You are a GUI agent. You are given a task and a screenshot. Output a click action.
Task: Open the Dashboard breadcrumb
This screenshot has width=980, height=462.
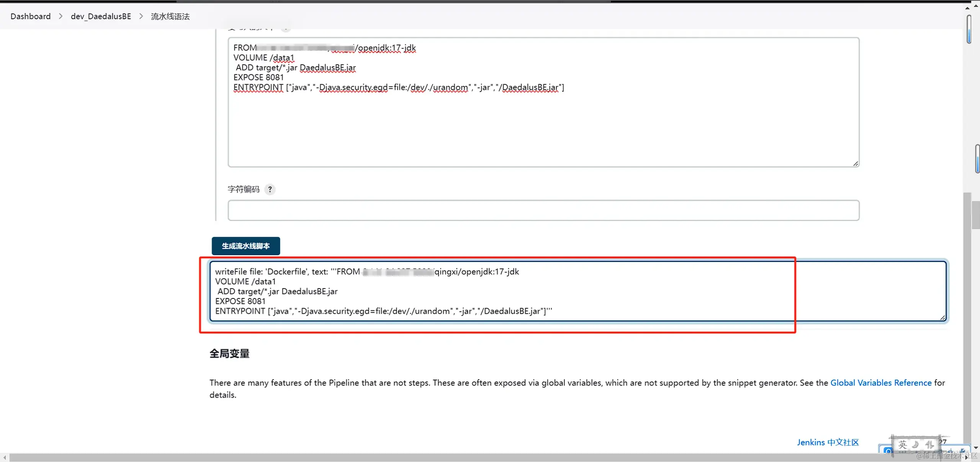point(30,16)
